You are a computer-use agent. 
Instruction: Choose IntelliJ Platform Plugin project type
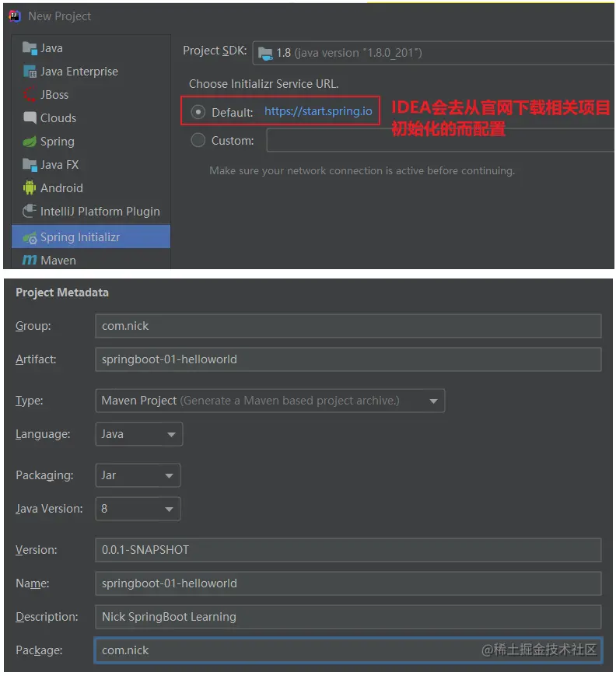(x=100, y=212)
